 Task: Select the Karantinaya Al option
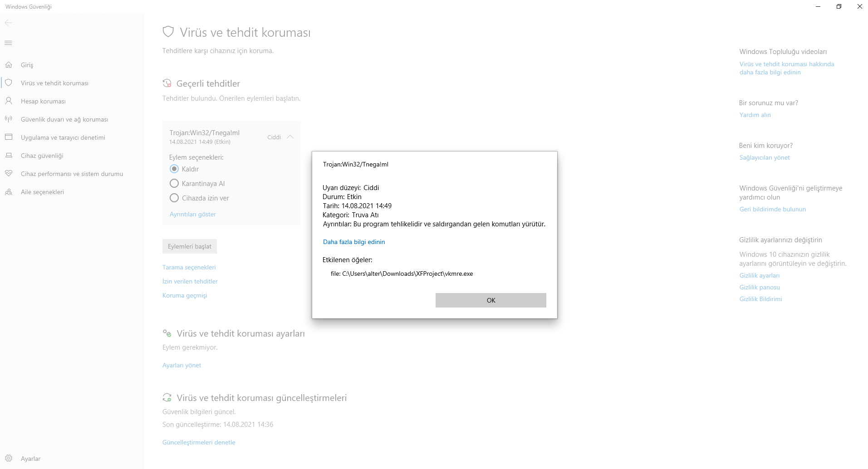[174, 183]
